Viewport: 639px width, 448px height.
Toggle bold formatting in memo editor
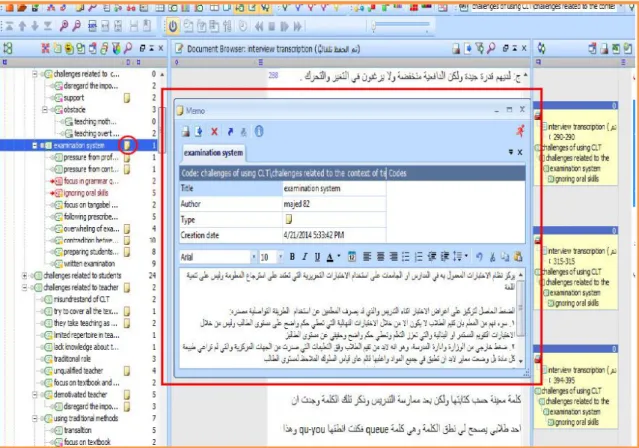click(292, 257)
